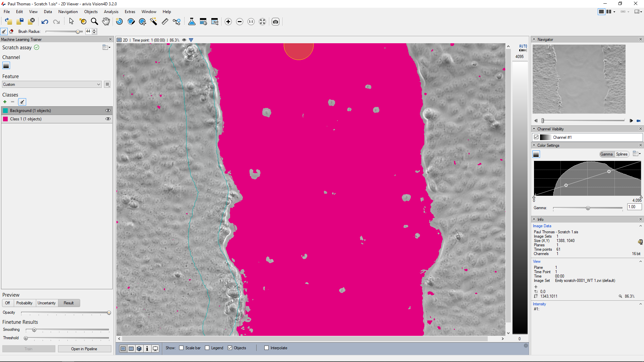Click the open file folder icon
Viewport: 644px width, 362px height.
(9, 21)
